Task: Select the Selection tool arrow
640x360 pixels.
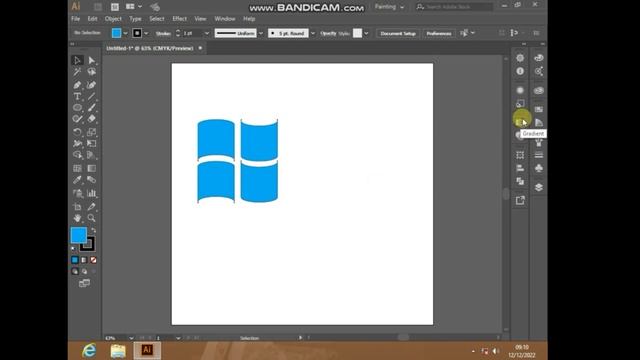Action: pos(77,60)
